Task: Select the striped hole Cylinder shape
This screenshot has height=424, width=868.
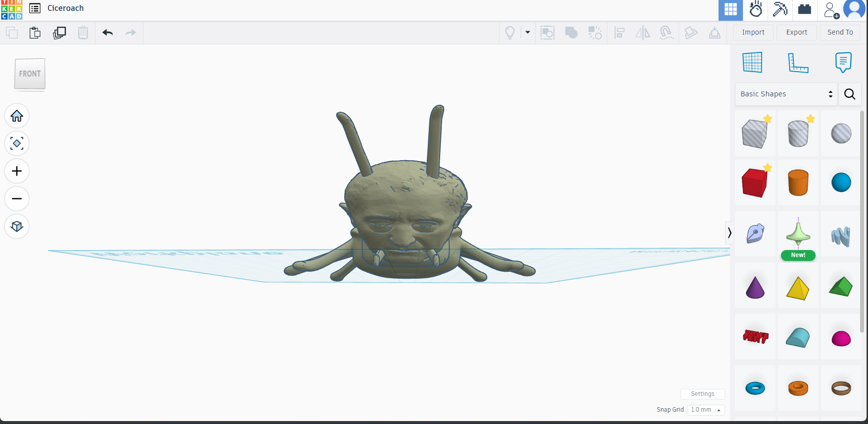Action: (798, 133)
